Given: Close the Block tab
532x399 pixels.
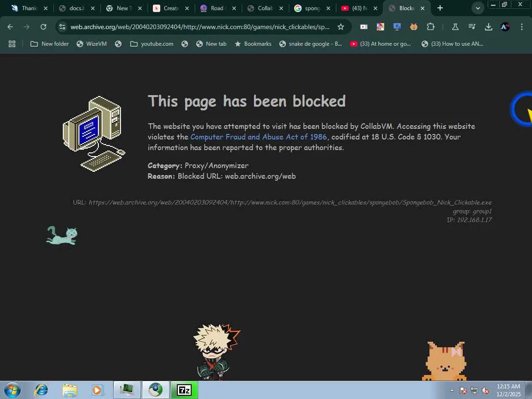Looking at the screenshot, I should [x=423, y=8].
